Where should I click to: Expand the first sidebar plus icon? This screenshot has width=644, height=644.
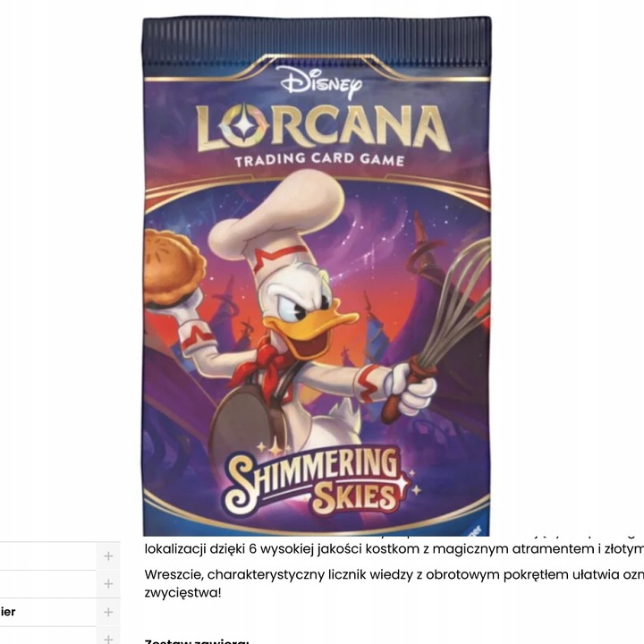[108, 556]
